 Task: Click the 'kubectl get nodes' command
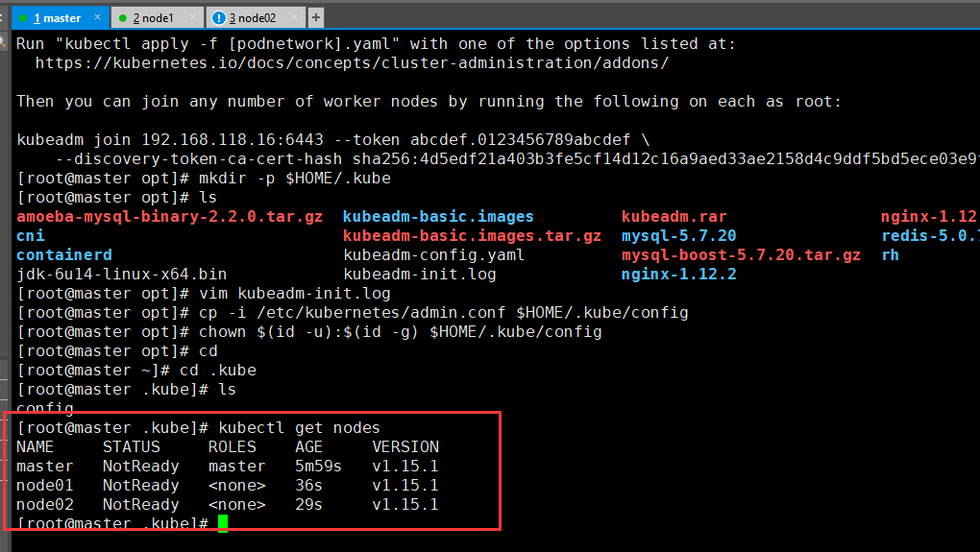tap(299, 428)
